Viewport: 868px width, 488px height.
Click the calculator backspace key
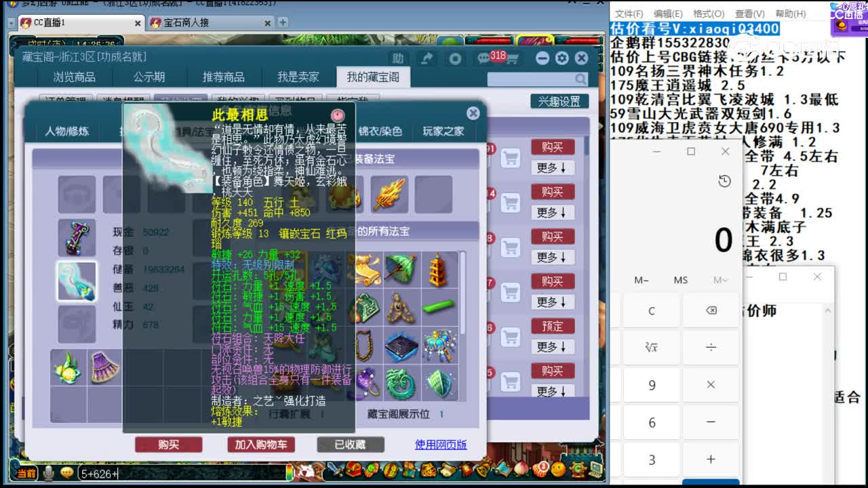click(711, 310)
